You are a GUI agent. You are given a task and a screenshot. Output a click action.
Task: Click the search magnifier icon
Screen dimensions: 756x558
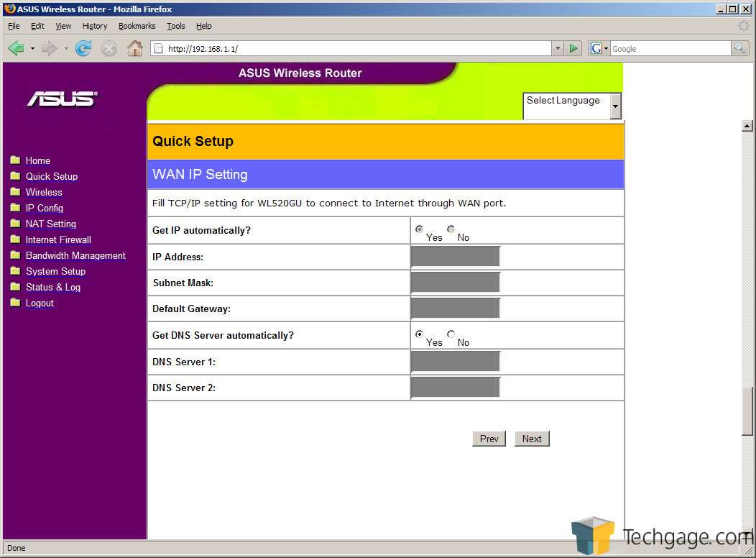pos(739,48)
